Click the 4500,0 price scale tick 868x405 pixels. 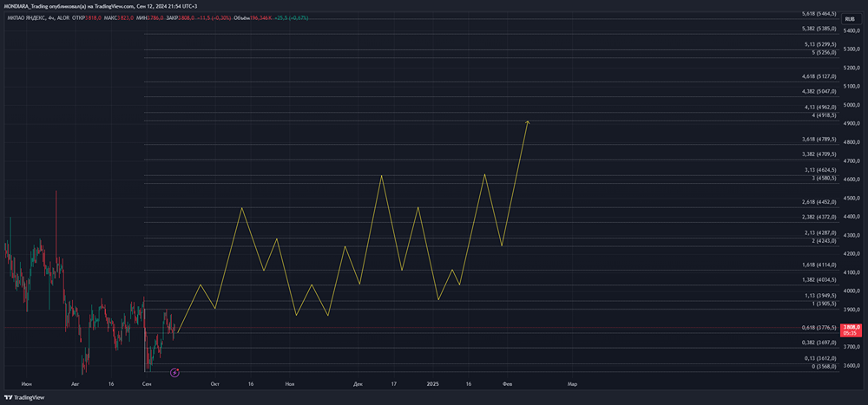[851, 198]
